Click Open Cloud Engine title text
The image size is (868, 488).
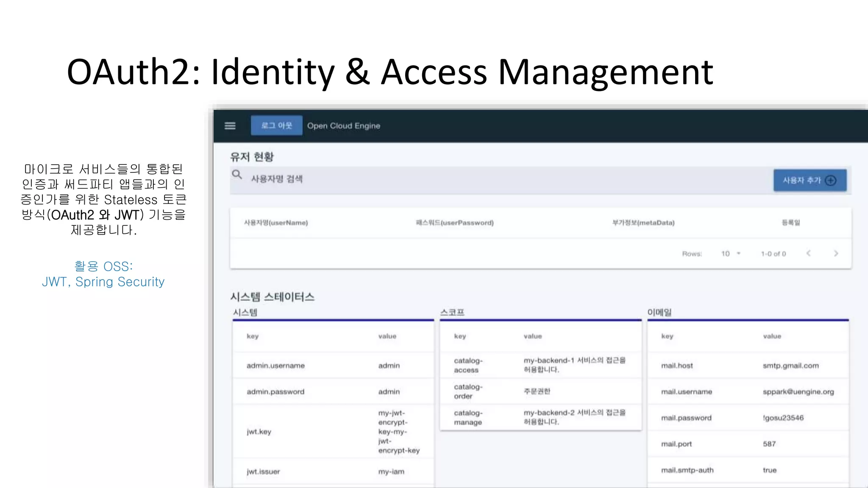pos(343,126)
